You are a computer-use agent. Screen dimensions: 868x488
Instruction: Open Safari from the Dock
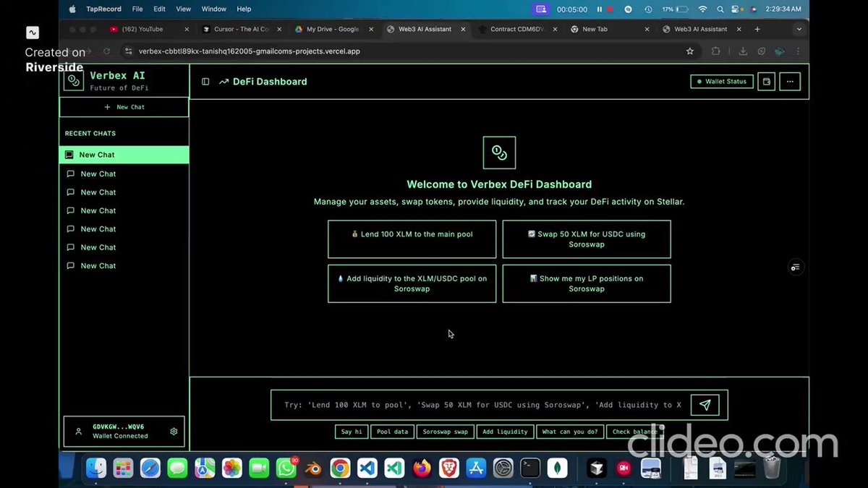click(150, 468)
